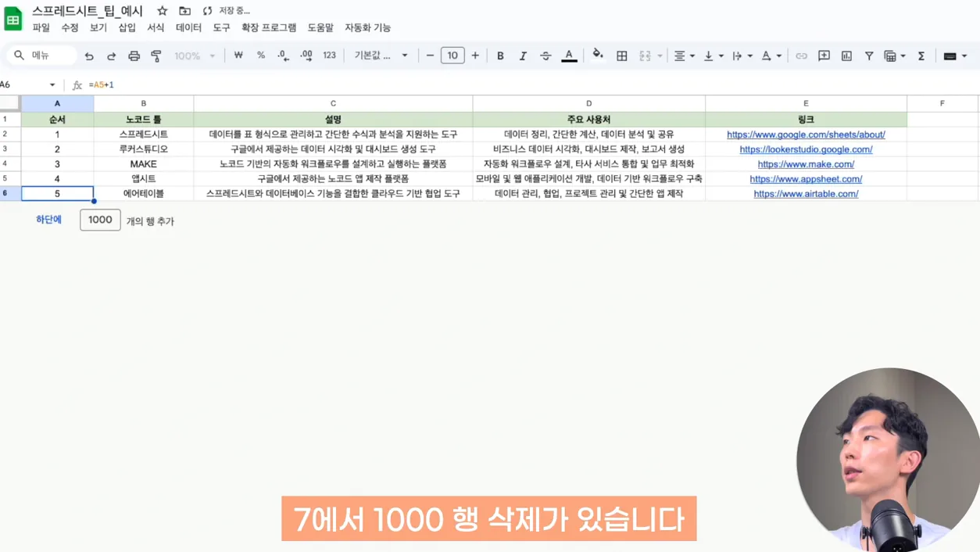Viewport: 980px width, 552px height.
Task: Select the paint format tool
Action: click(x=156, y=56)
